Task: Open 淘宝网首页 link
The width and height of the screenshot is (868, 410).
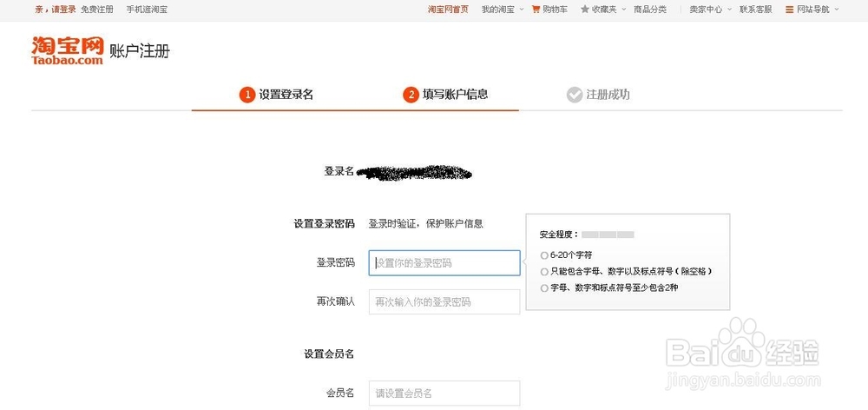Action: tap(448, 10)
